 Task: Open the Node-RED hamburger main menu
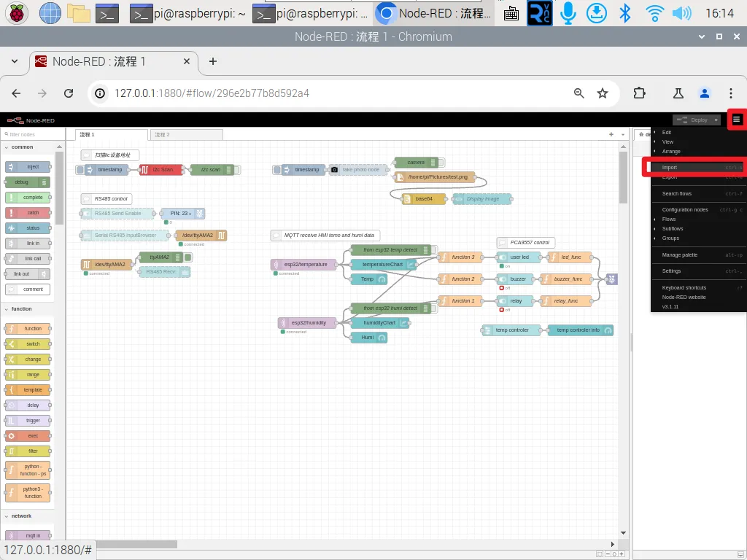pos(737,120)
